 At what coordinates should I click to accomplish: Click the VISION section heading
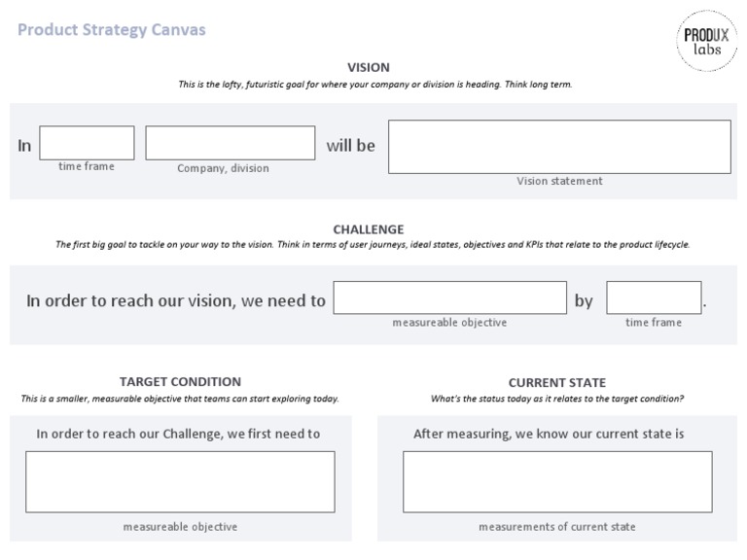[369, 68]
